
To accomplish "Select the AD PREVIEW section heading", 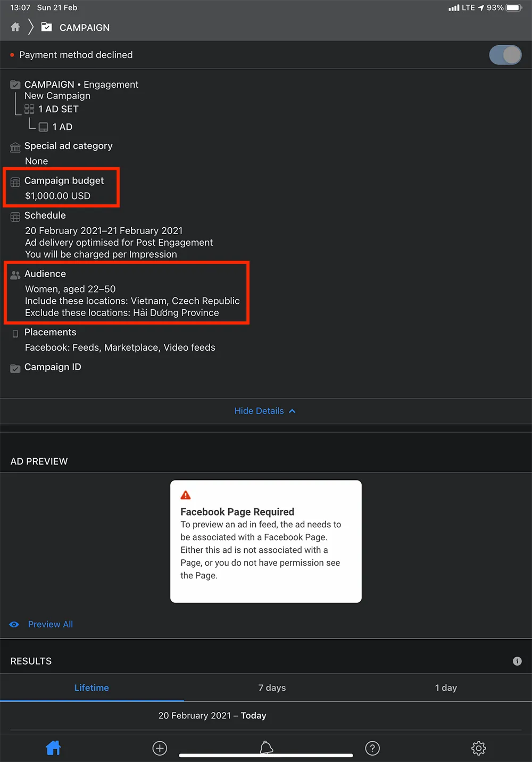I will pyautogui.click(x=39, y=461).
